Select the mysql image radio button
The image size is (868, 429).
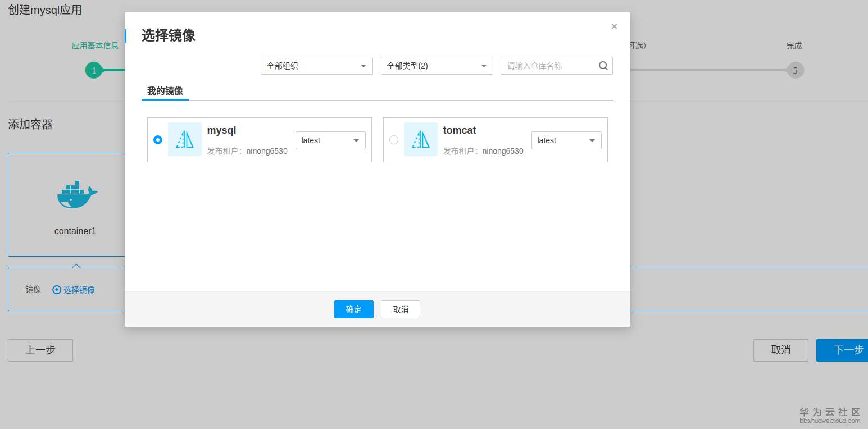pos(158,140)
